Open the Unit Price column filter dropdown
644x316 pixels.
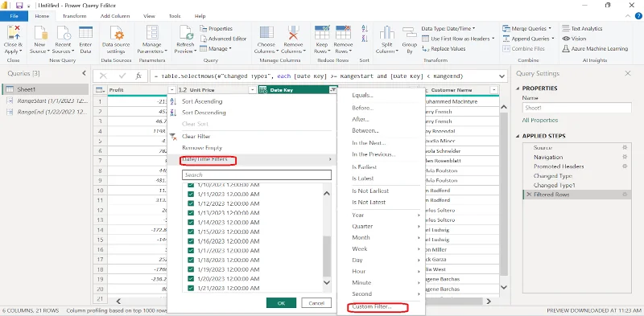(x=253, y=90)
